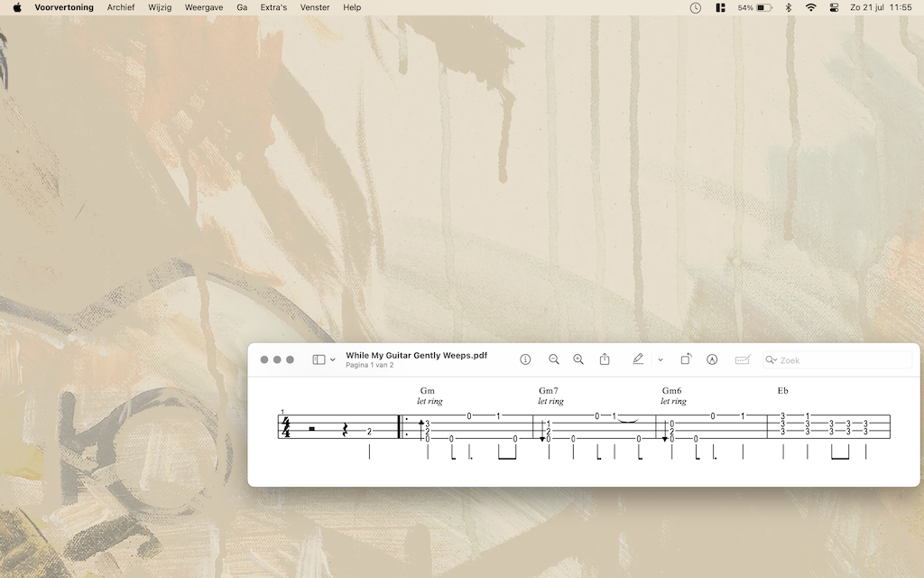924x578 pixels.
Task: Open the Bluetooth menu
Action: coord(789,7)
